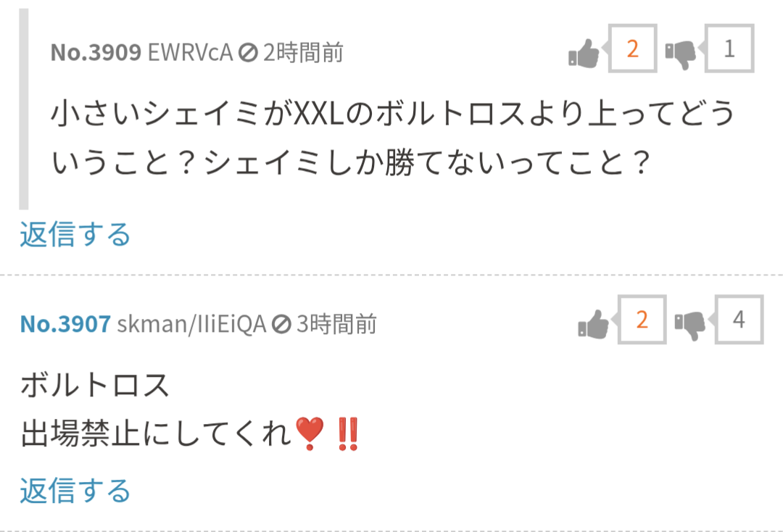Click 返信する under the ボルトロス出場禁止 comment
783x532 pixels.
(75, 490)
